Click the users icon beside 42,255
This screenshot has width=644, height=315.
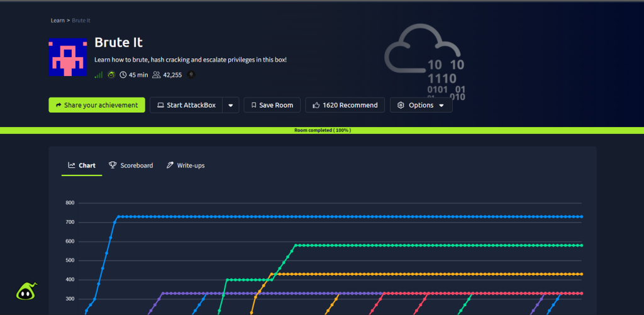coord(156,75)
